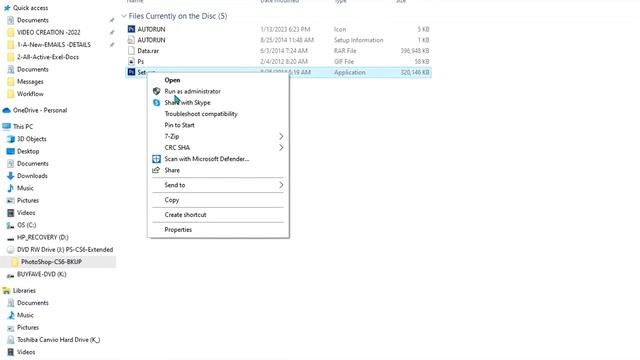Click the Photoshop icon of AUTORUN icon file

click(131, 29)
